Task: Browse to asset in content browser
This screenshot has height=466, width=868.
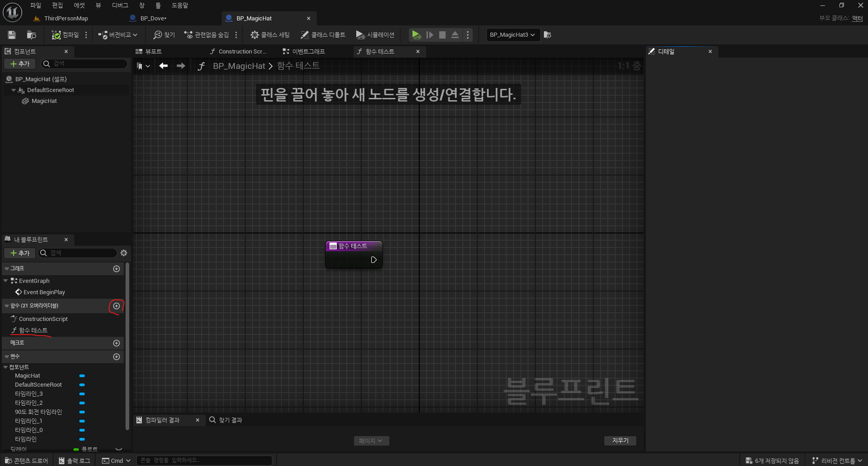Action: (x=31, y=35)
